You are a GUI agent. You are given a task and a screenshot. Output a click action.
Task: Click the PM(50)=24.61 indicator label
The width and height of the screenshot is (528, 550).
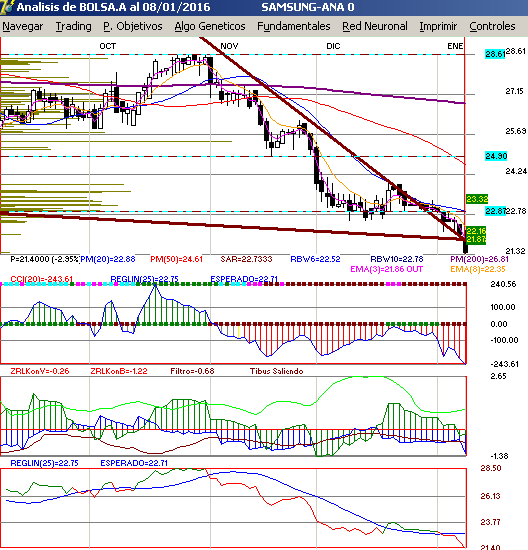click(x=176, y=259)
